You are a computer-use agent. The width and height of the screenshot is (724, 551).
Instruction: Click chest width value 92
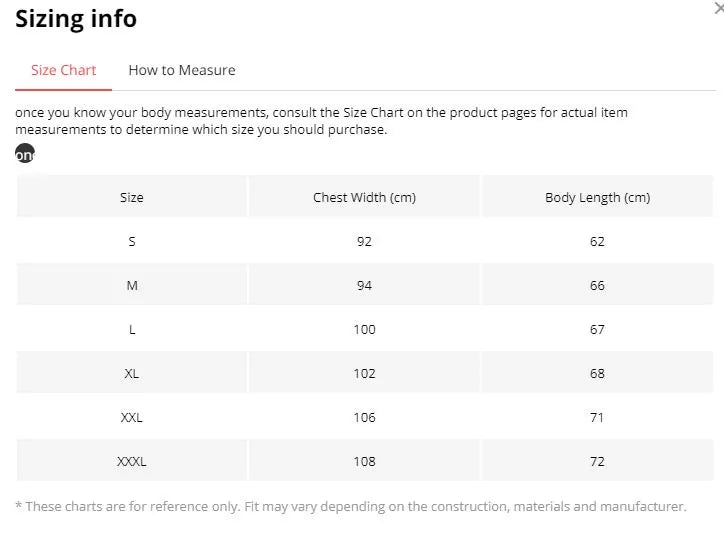364,241
